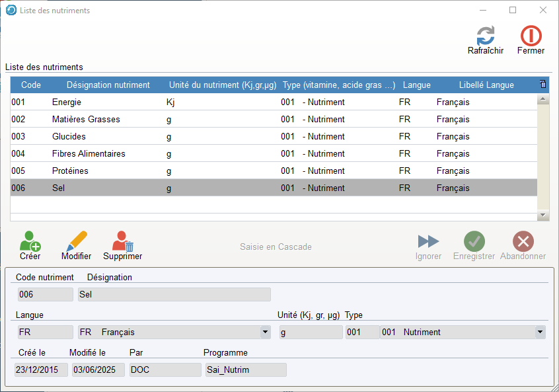Click the Ignorer double-arrow icon

click(428, 242)
